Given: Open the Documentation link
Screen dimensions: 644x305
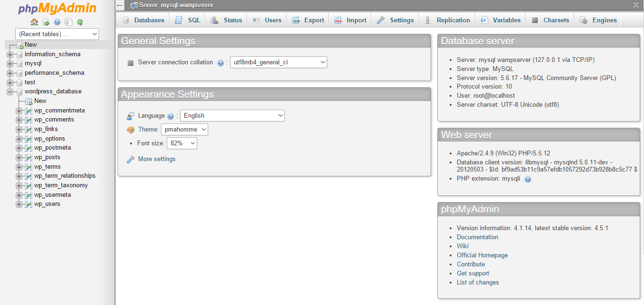Looking at the screenshot, I should [477, 237].
